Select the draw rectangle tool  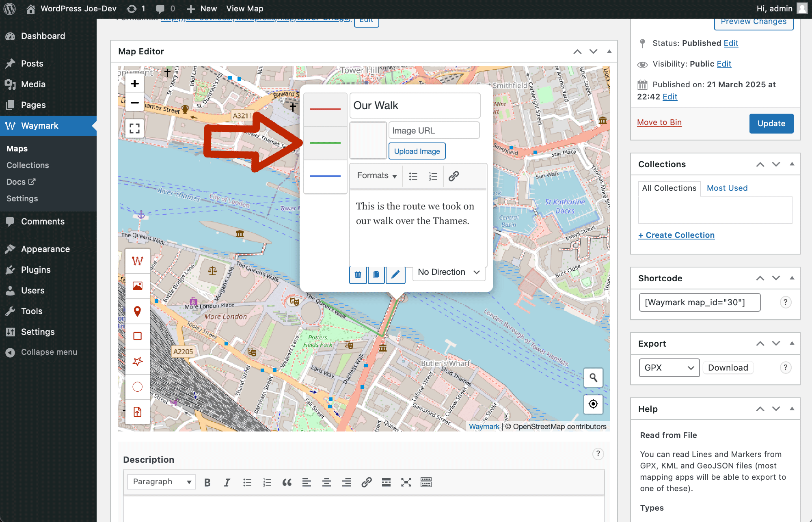click(x=138, y=336)
